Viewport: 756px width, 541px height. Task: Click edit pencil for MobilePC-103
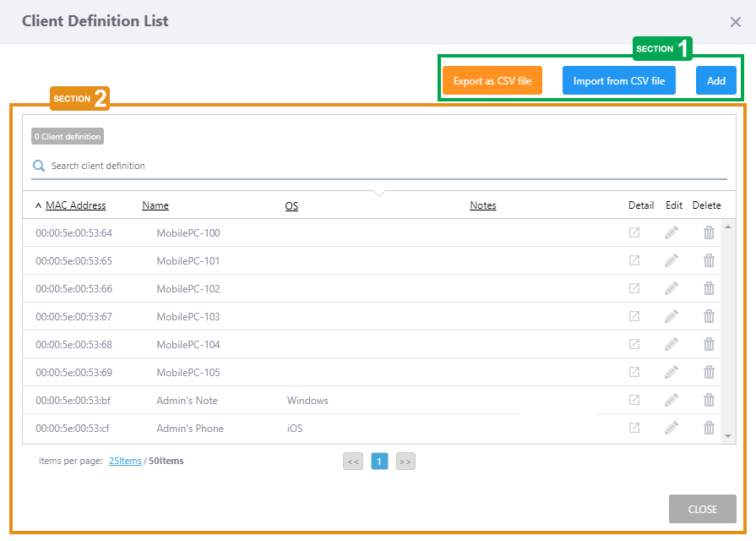point(672,316)
